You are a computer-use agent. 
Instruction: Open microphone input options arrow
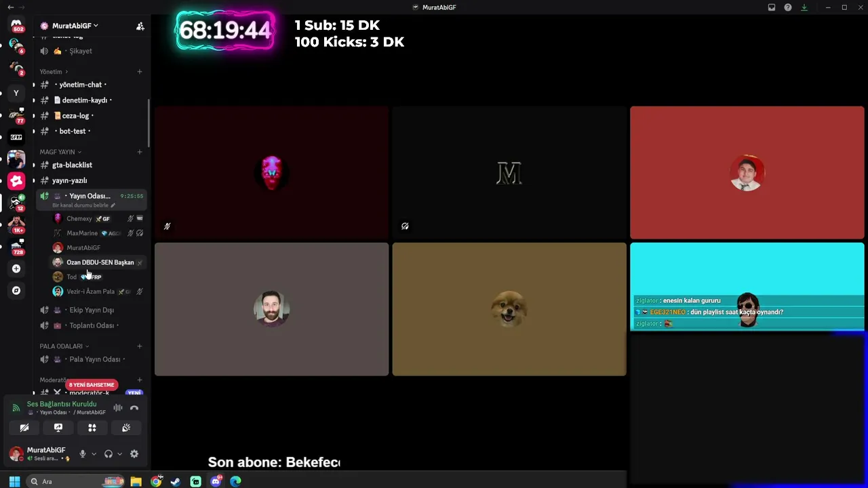click(x=94, y=454)
